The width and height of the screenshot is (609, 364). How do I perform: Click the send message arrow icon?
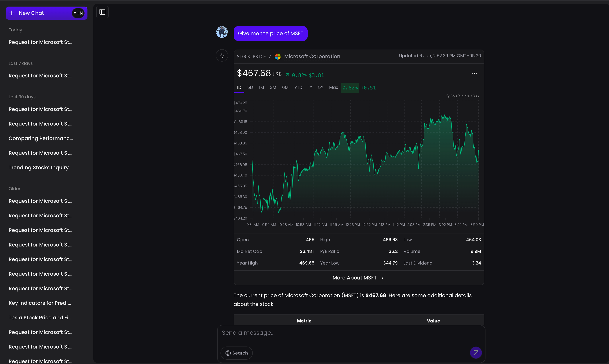476,353
